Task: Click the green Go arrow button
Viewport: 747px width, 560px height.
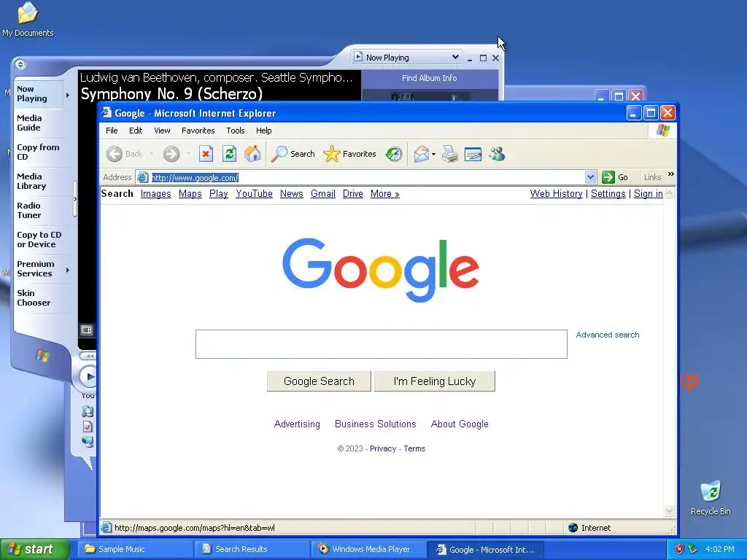Action: [x=608, y=177]
